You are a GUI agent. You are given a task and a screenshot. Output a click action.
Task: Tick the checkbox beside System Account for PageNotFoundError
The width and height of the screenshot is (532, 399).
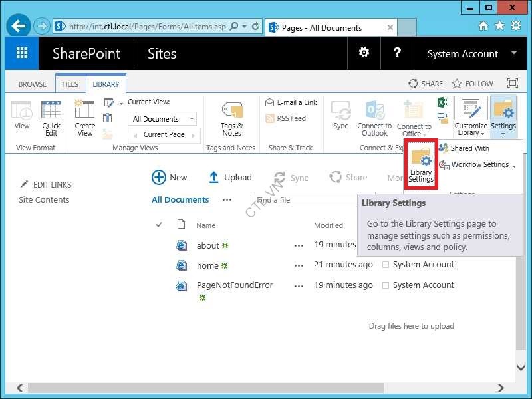coord(386,285)
